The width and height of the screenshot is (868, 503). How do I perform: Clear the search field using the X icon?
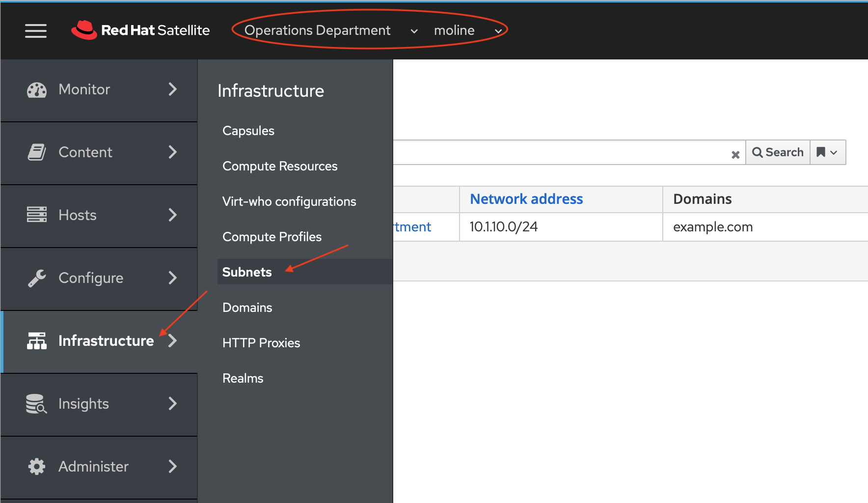[735, 155]
